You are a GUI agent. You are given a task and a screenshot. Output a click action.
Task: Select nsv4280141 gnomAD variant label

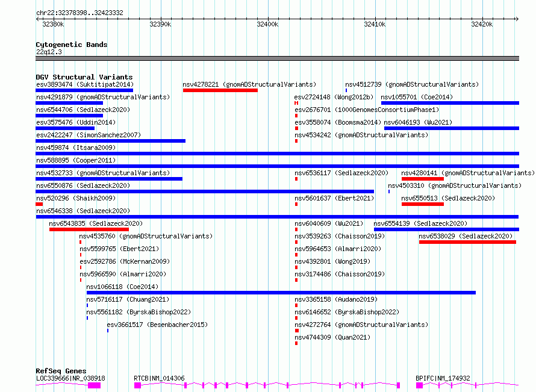click(468, 173)
